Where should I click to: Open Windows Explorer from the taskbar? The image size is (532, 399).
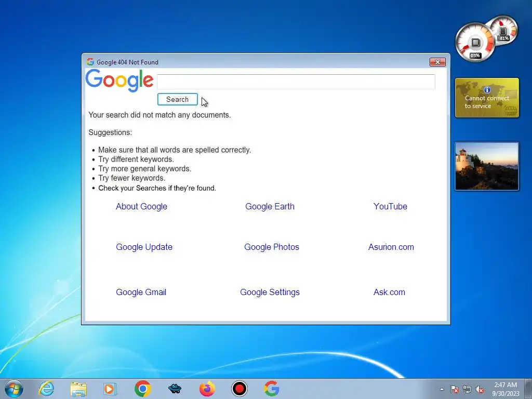[78, 389]
